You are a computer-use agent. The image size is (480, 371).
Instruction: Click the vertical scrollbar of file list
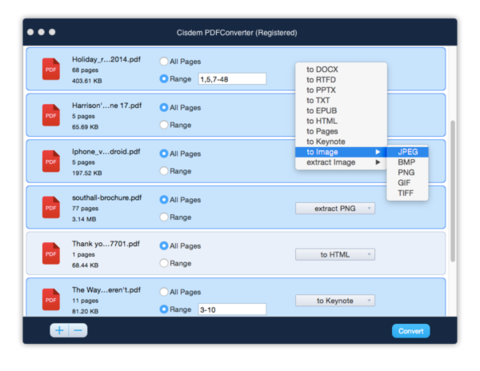pos(453,191)
